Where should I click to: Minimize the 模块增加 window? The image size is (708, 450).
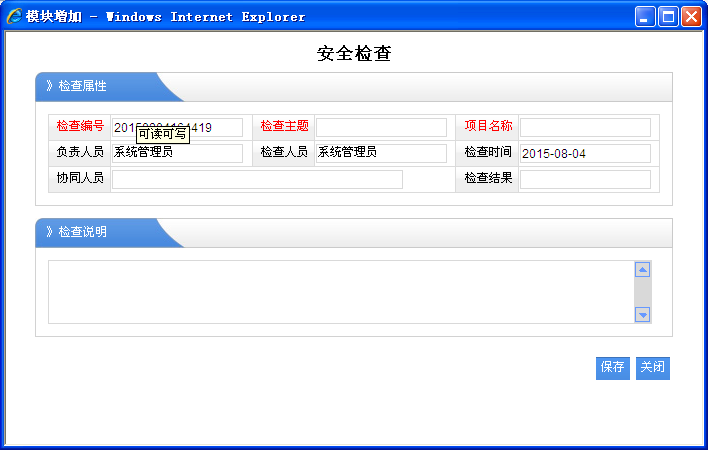click(646, 16)
